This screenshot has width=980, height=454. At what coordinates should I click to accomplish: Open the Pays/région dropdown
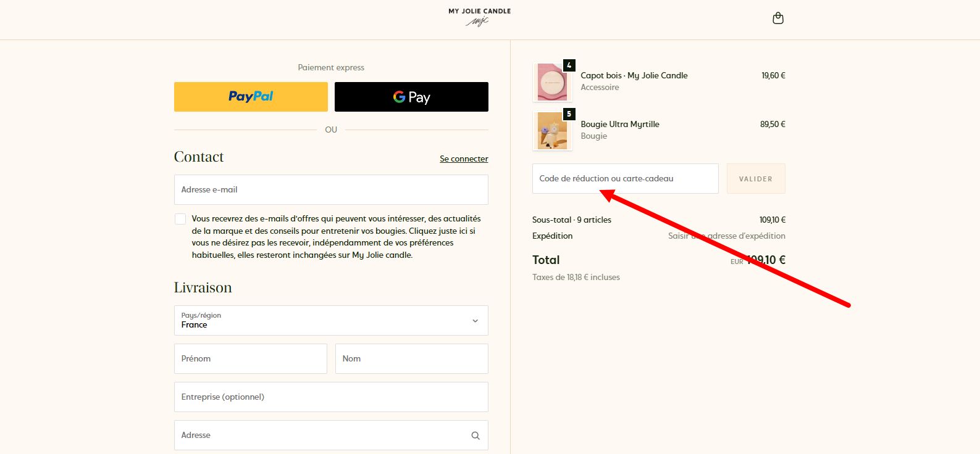(331, 321)
